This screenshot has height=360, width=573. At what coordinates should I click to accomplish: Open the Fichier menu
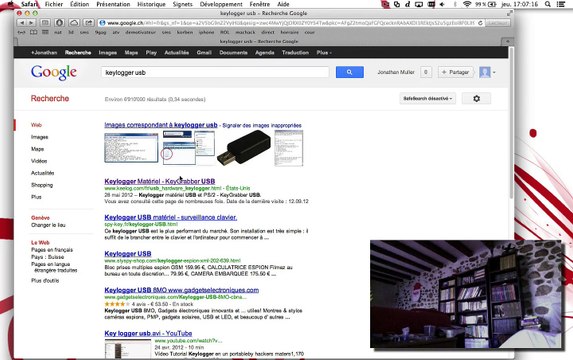(54, 4)
